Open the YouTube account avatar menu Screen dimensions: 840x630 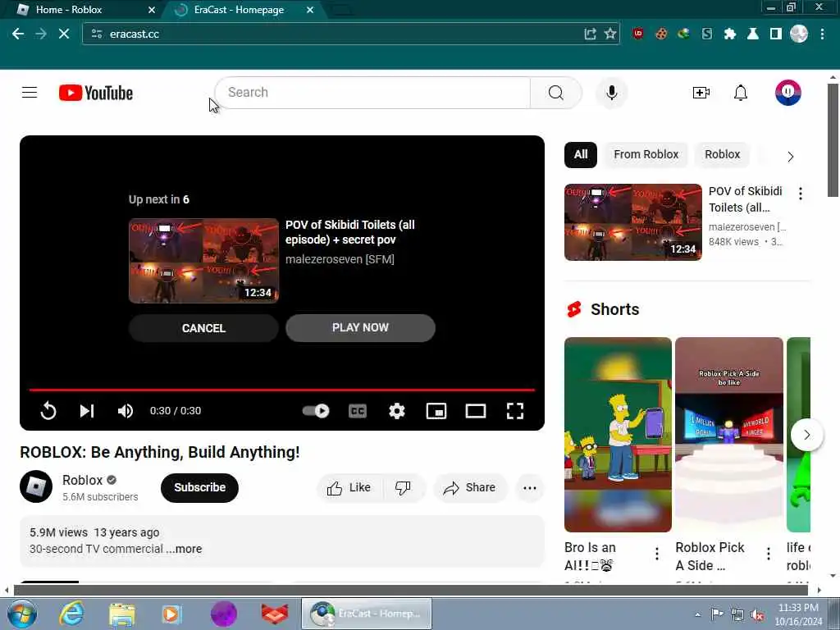[x=787, y=93]
